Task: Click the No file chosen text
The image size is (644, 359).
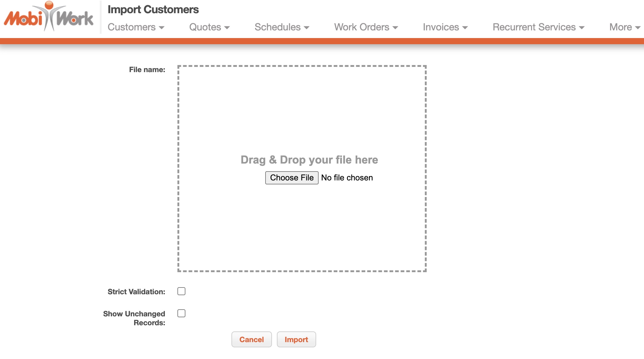Action: click(x=347, y=178)
